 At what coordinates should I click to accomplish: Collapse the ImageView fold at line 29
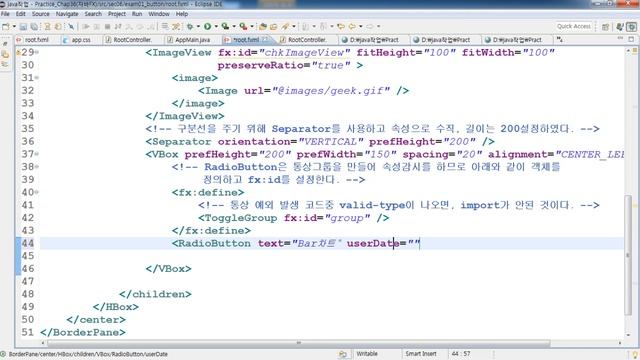tap(37, 52)
